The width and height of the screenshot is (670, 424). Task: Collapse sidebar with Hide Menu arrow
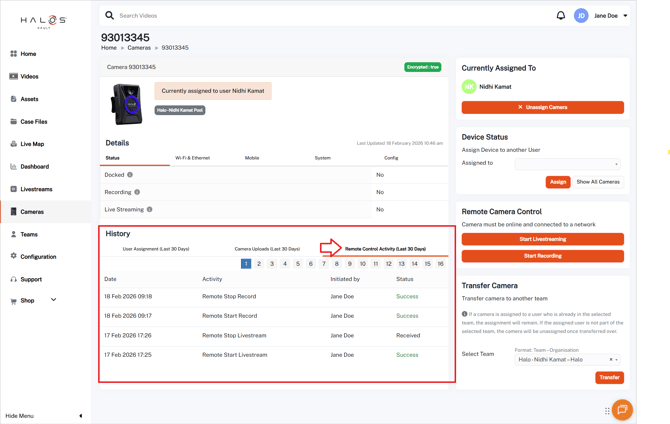[x=81, y=416]
